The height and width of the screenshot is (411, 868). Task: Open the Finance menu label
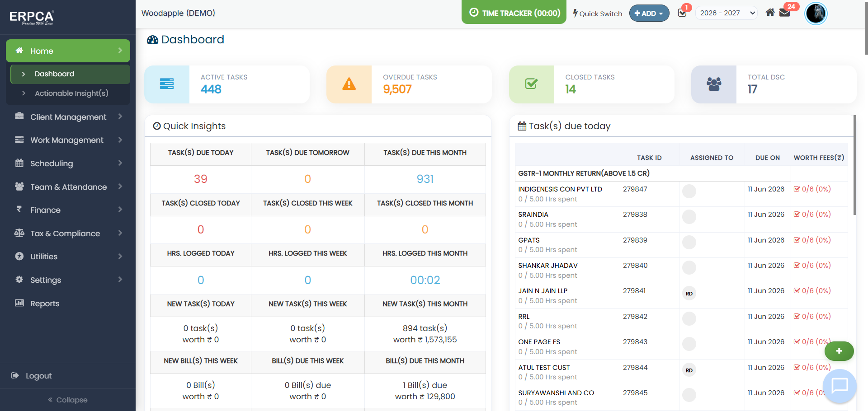[45, 210]
